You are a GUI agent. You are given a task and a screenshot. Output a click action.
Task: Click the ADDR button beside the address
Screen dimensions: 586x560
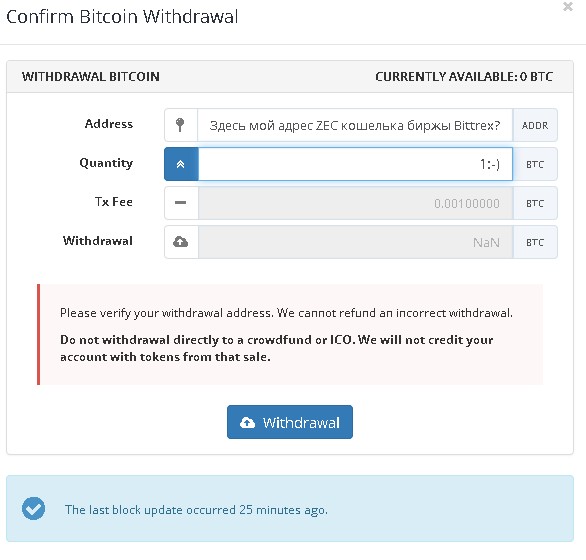(535, 125)
